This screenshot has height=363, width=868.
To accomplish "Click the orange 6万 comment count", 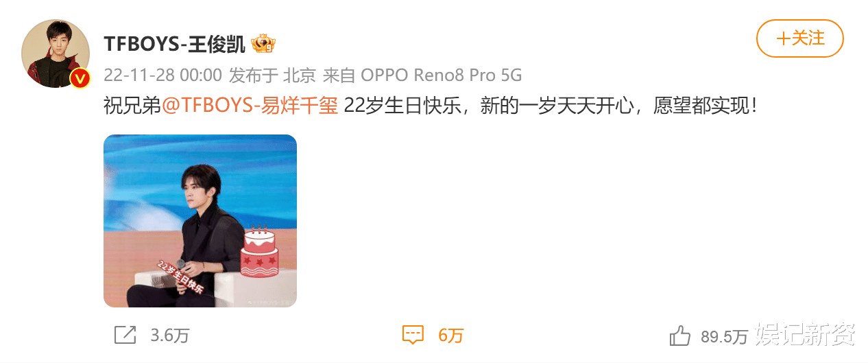I will point(451,336).
